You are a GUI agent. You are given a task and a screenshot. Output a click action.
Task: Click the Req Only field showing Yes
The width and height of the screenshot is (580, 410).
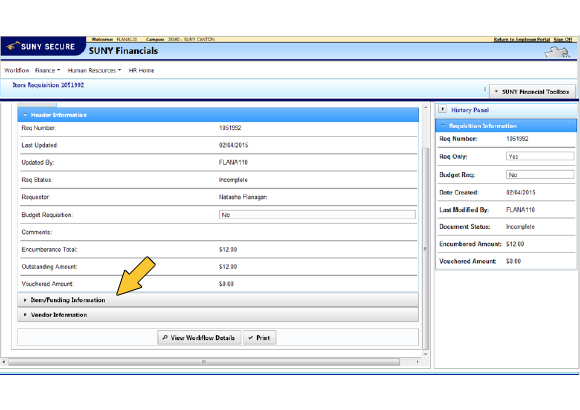click(540, 156)
